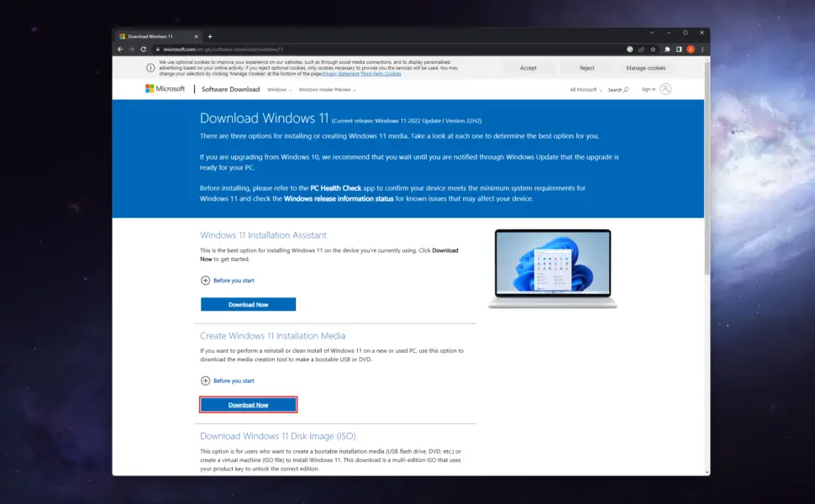Expand first 'Before you start' under Installation Assistant

227,281
